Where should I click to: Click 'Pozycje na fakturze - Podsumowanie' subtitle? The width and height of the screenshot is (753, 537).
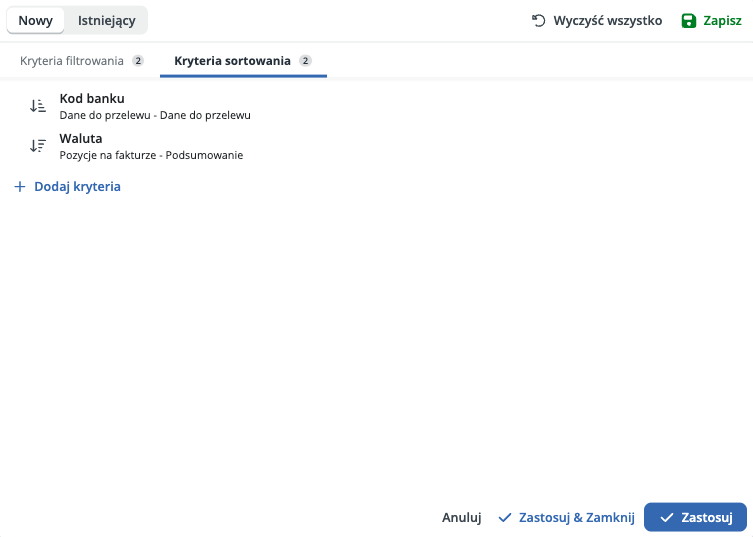pyautogui.click(x=151, y=155)
